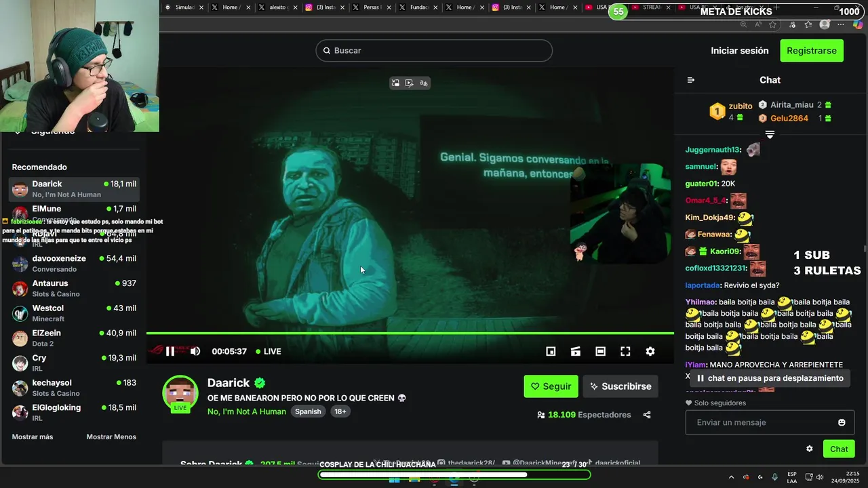Click username Yhilmao in chat
Screen dimensions: 868x488
(x=701, y=302)
